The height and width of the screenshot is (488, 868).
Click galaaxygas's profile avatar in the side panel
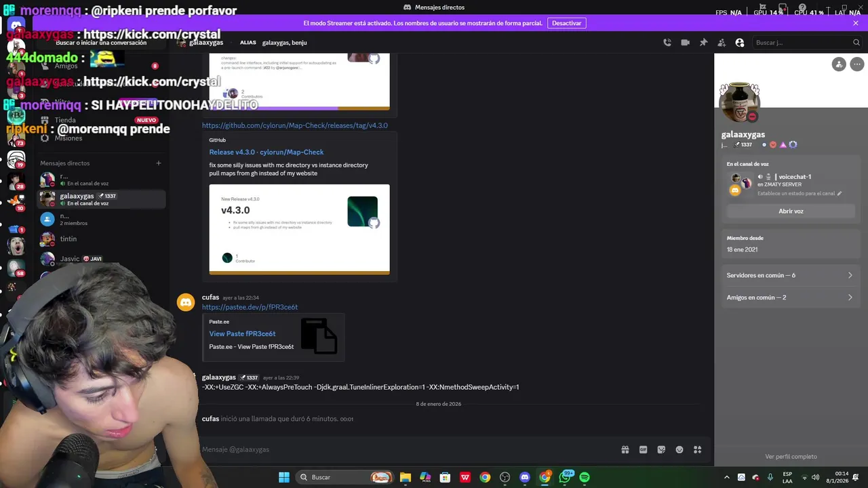click(x=740, y=103)
